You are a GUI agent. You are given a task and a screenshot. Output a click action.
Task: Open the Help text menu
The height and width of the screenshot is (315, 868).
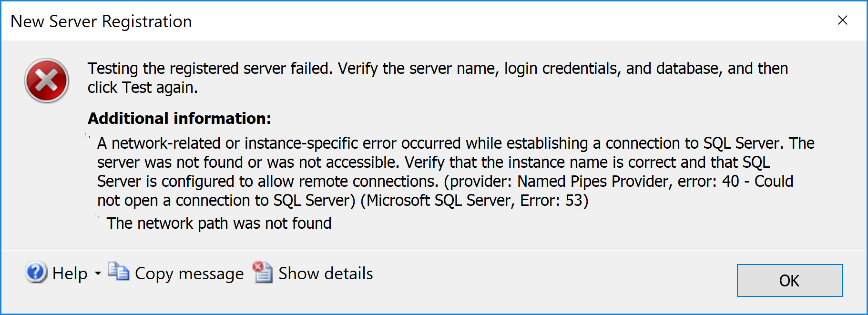click(70, 274)
